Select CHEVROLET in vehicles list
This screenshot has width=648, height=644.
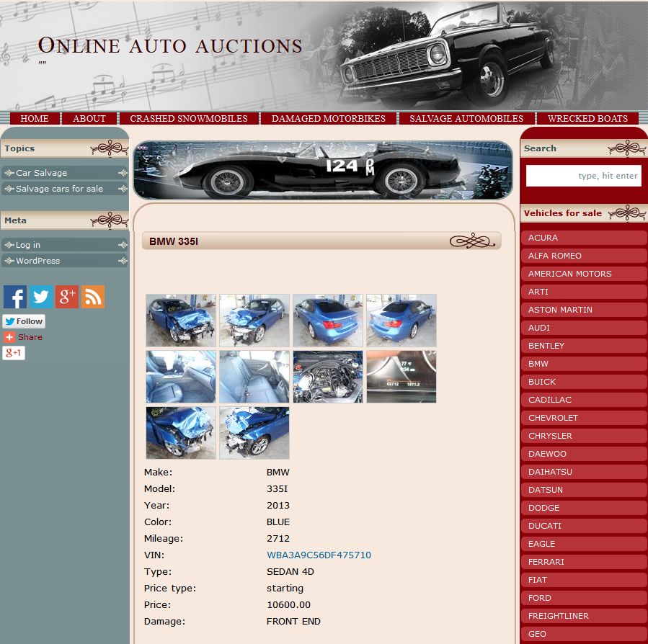pyautogui.click(x=584, y=418)
